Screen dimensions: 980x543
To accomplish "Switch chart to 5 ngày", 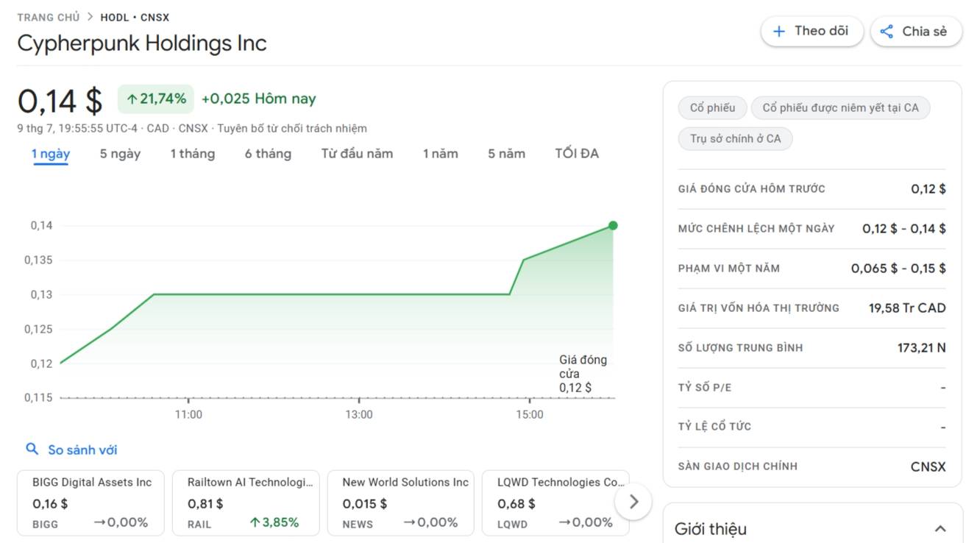I will (120, 154).
